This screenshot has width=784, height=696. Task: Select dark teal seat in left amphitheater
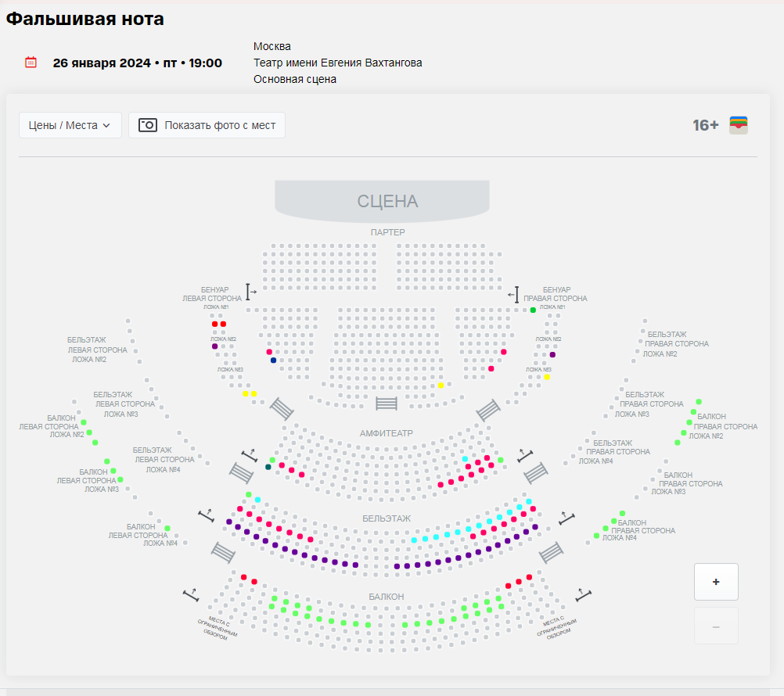[x=268, y=467]
